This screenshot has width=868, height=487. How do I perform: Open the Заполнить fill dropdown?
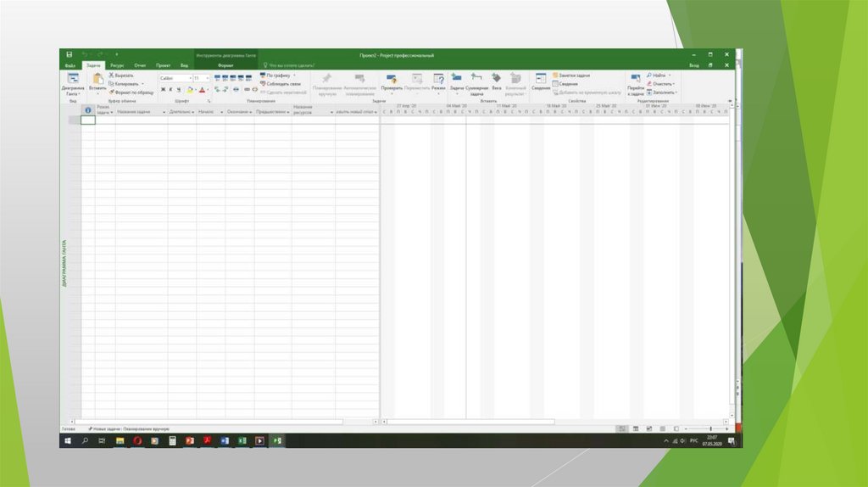point(661,92)
